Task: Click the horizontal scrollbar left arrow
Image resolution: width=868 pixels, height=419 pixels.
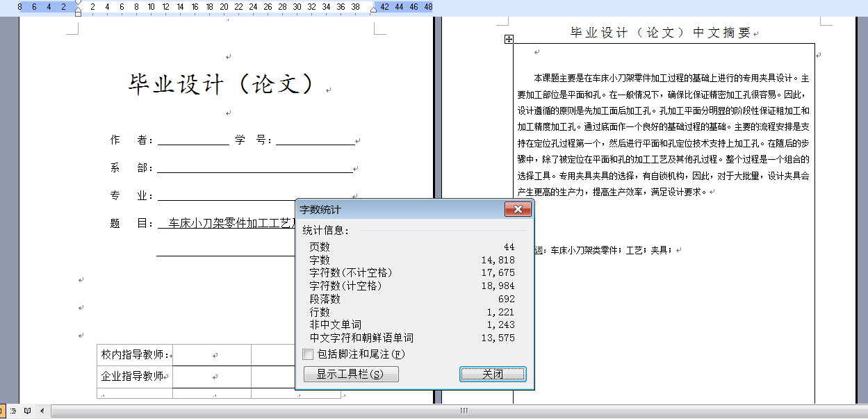Action: pos(42,411)
